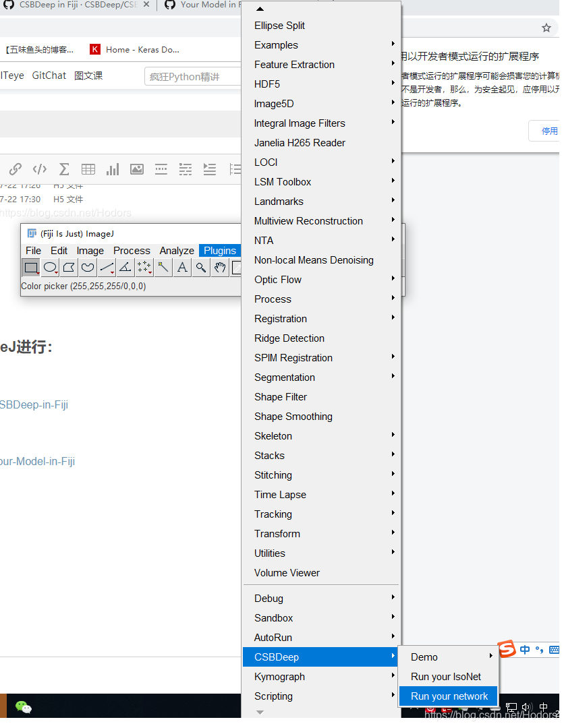
Task: Select Shape Smoothing plugin
Action: coord(320,416)
